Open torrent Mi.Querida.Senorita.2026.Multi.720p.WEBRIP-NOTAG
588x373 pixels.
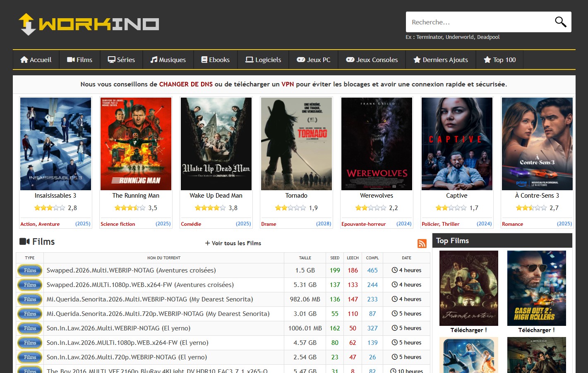pos(158,314)
